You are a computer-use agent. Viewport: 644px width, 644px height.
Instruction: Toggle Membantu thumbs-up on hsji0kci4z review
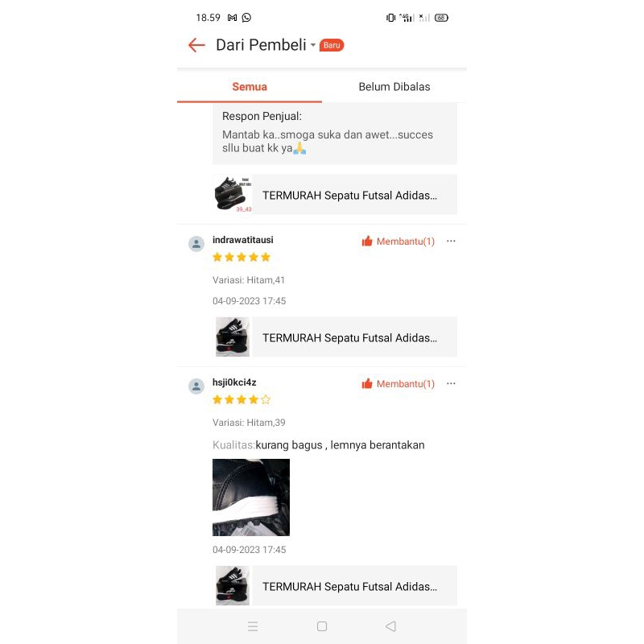(398, 384)
